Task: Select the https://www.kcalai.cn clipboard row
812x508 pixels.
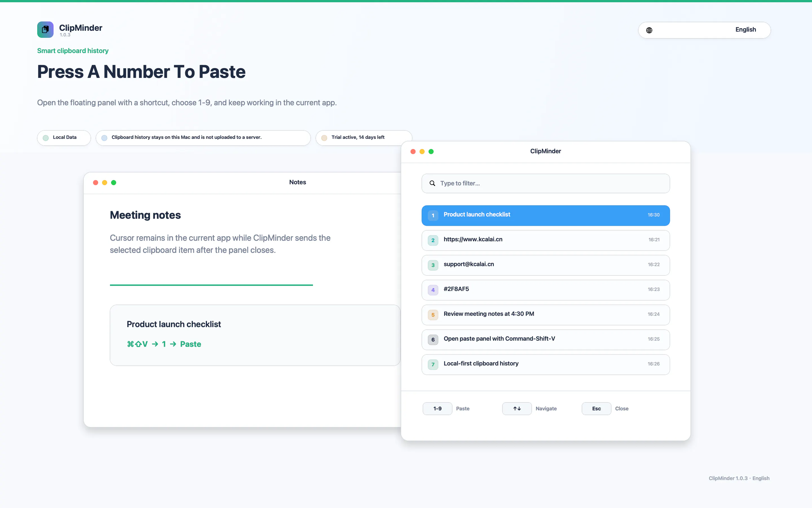Action: [x=546, y=240]
